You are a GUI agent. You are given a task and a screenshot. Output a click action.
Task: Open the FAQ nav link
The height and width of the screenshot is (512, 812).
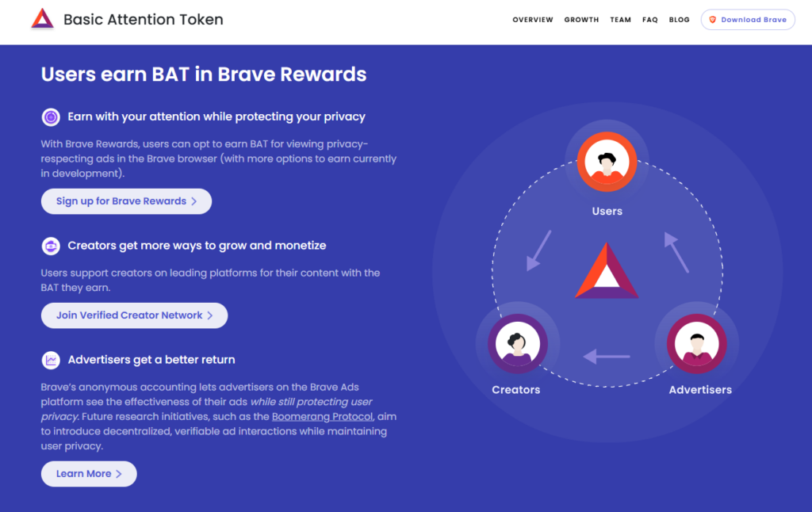point(650,20)
